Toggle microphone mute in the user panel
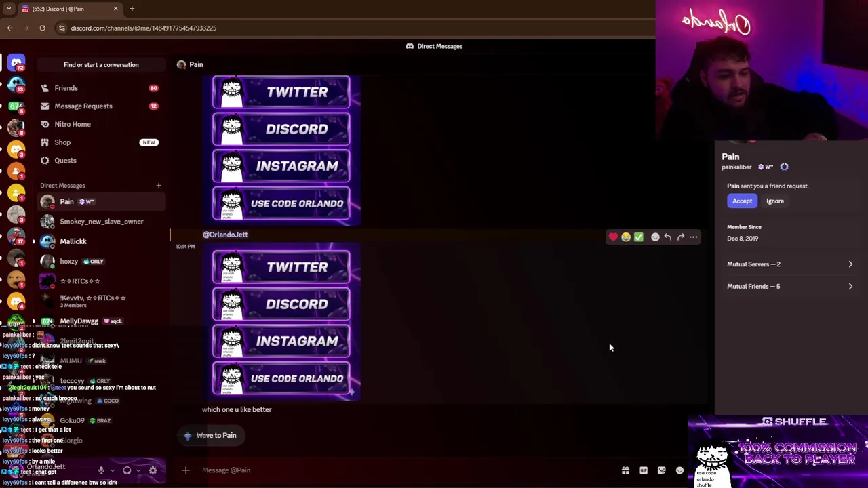This screenshot has height=488, width=868. 101,470
